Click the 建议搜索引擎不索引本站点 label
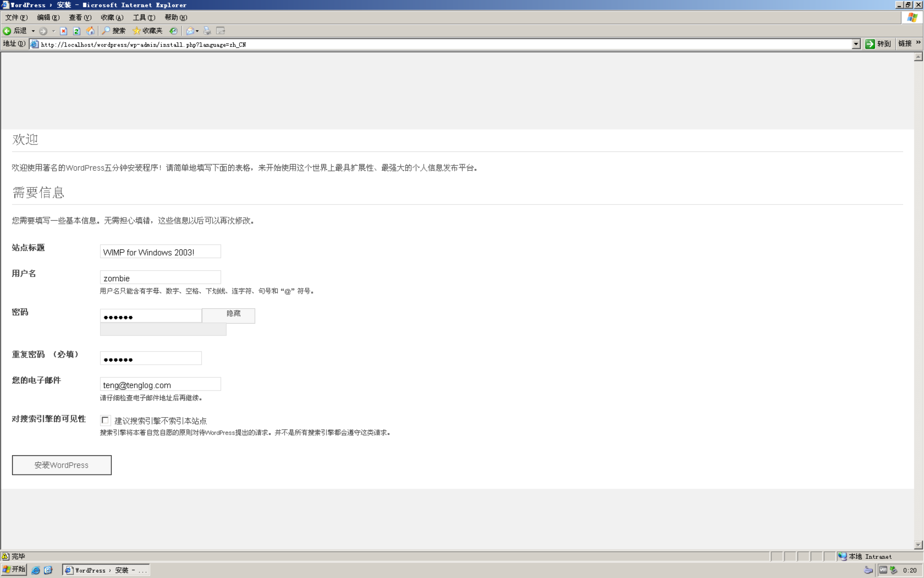Viewport: 924px width, 578px height. (161, 421)
